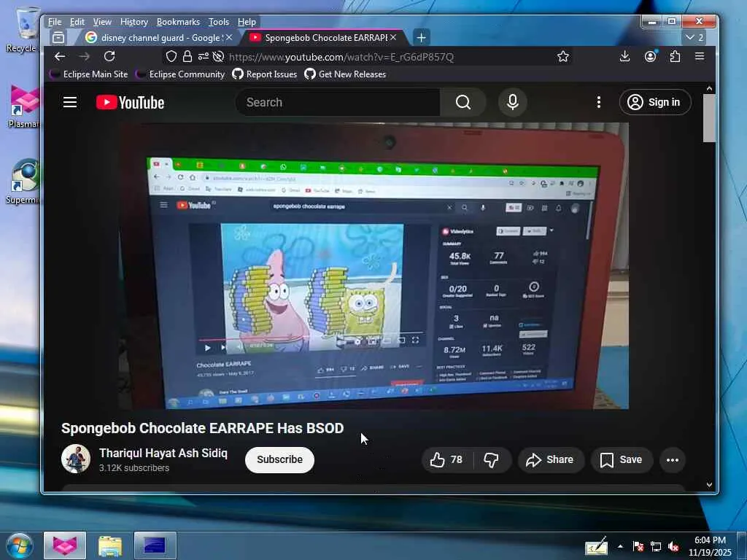
Task: Save the video to a playlist
Action: point(622,459)
